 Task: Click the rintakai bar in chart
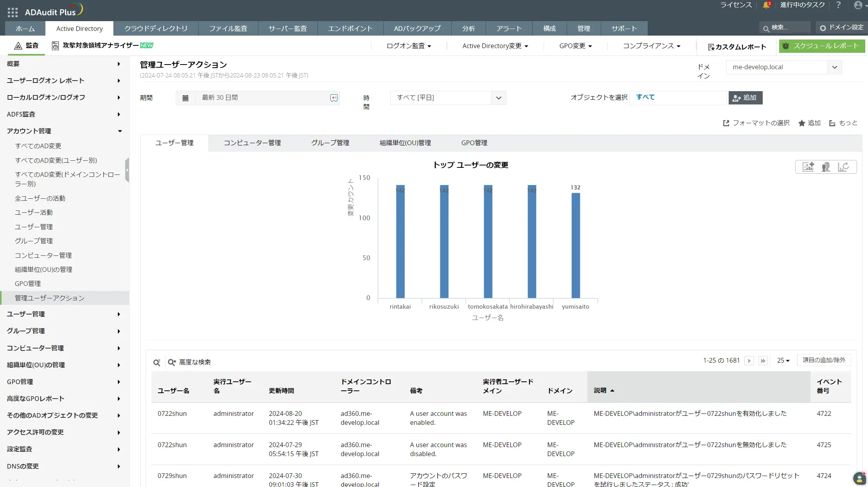(x=400, y=242)
